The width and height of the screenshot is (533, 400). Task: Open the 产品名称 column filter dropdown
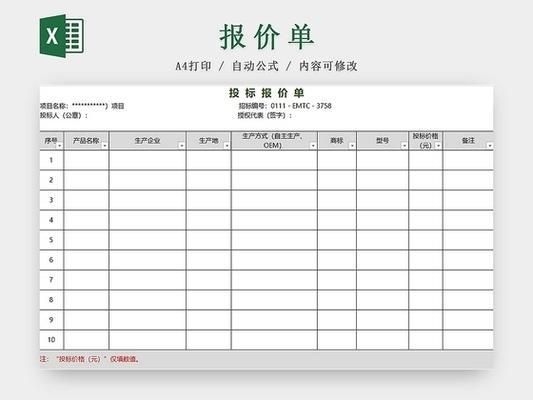tap(105, 146)
